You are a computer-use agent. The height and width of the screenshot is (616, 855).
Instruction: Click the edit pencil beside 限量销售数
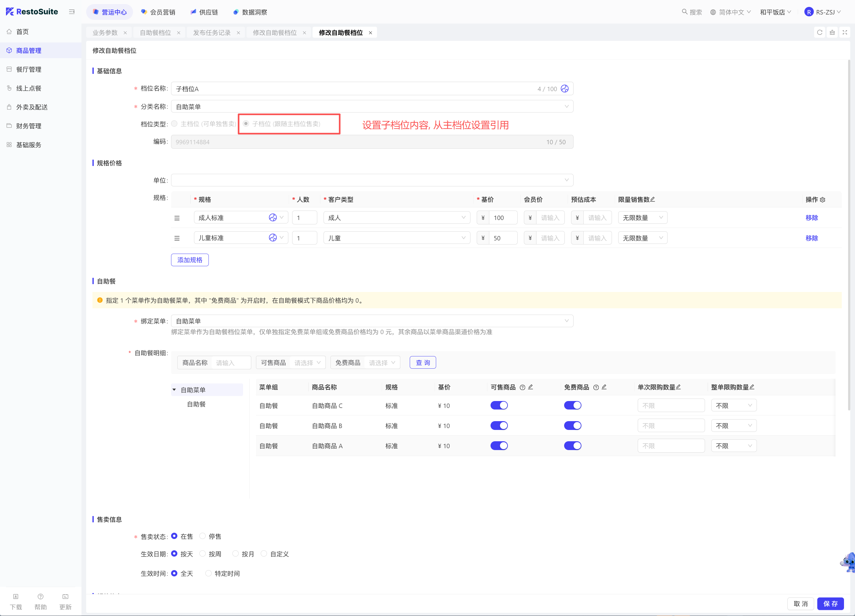point(653,199)
